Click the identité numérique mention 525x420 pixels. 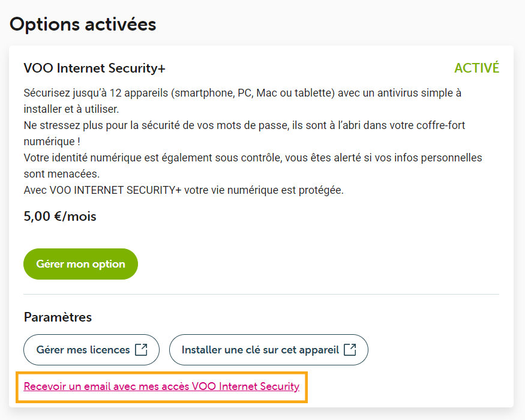88,157
